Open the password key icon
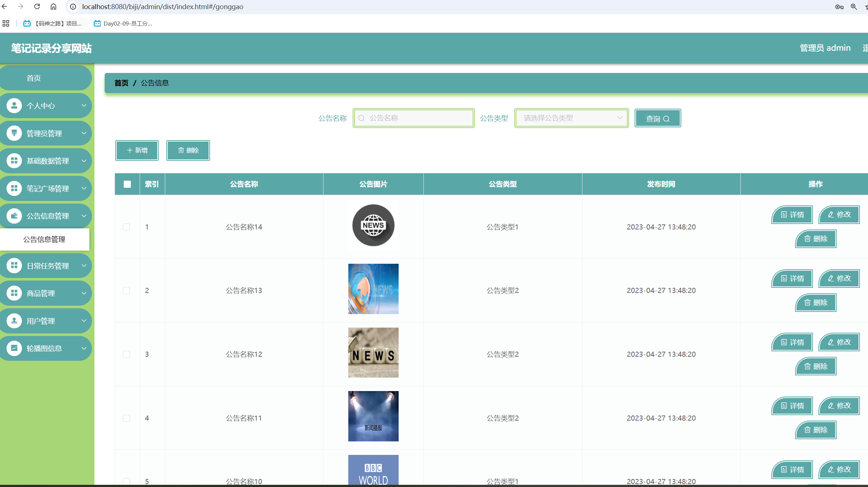 coord(839,7)
